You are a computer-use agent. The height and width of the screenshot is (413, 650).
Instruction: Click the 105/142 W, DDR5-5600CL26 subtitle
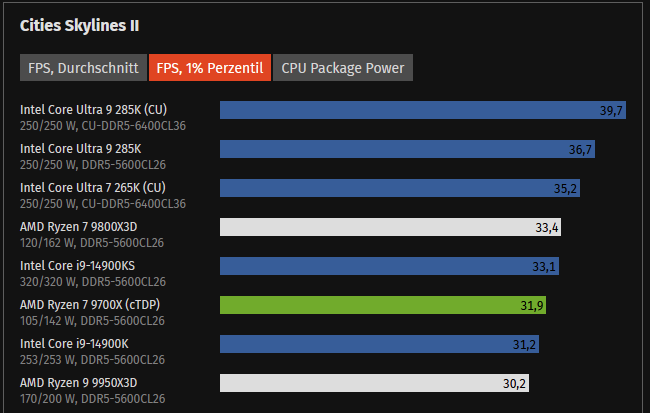tap(92, 321)
